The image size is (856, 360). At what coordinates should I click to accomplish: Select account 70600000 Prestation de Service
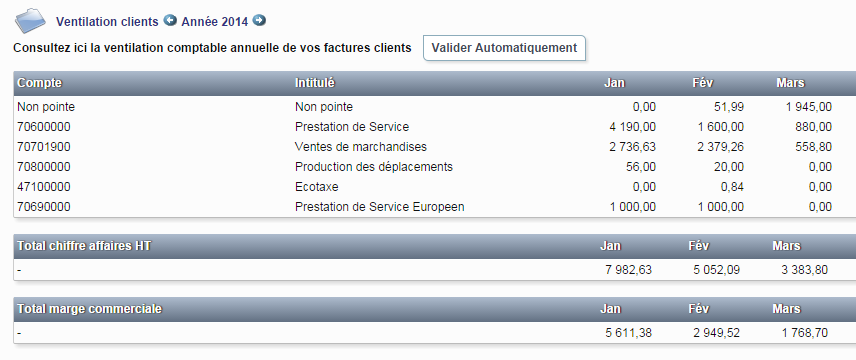click(x=44, y=127)
